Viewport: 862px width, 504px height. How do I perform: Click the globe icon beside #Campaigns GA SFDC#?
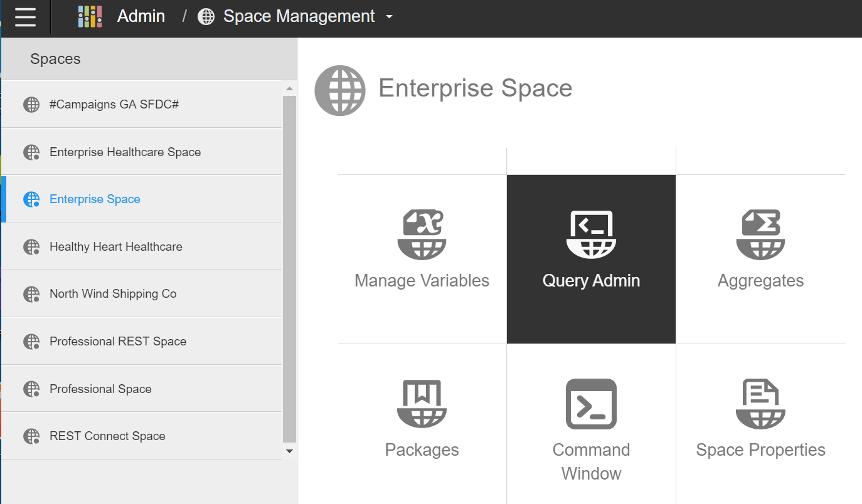31,105
